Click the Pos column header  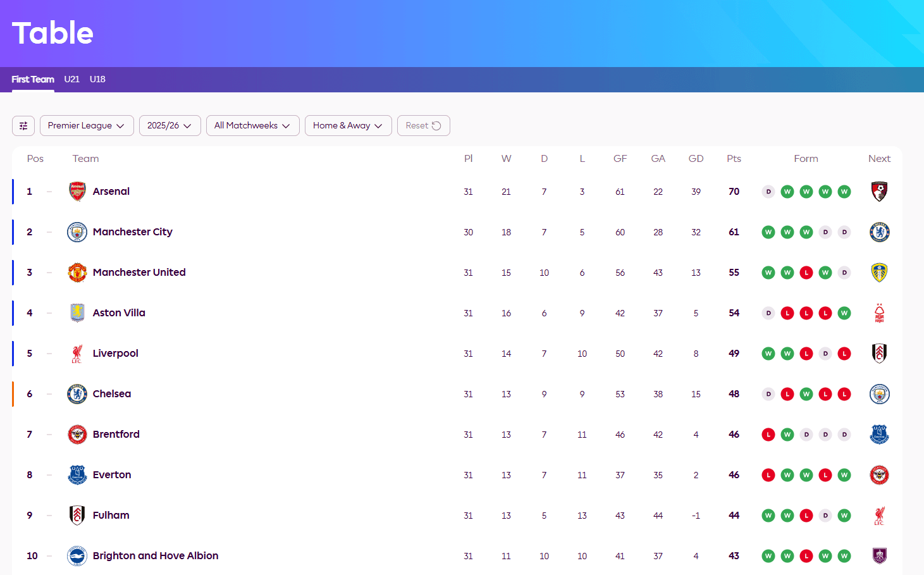tap(35, 159)
